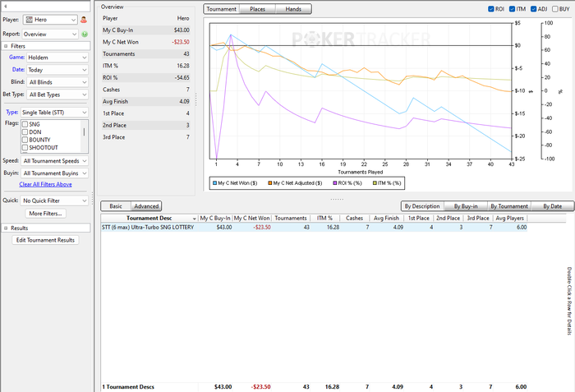Select the Basic tab

click(116, 206)
